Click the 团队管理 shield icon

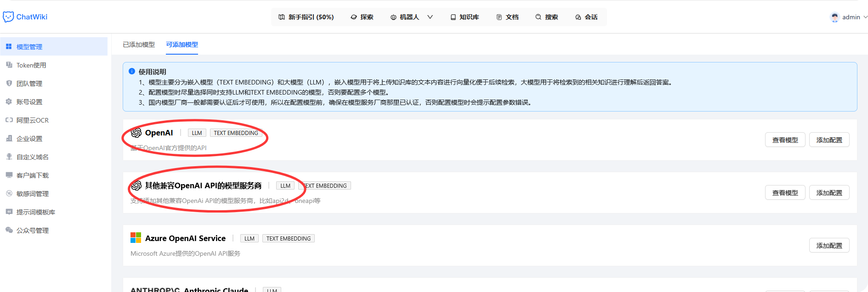(x=9, y=83)
